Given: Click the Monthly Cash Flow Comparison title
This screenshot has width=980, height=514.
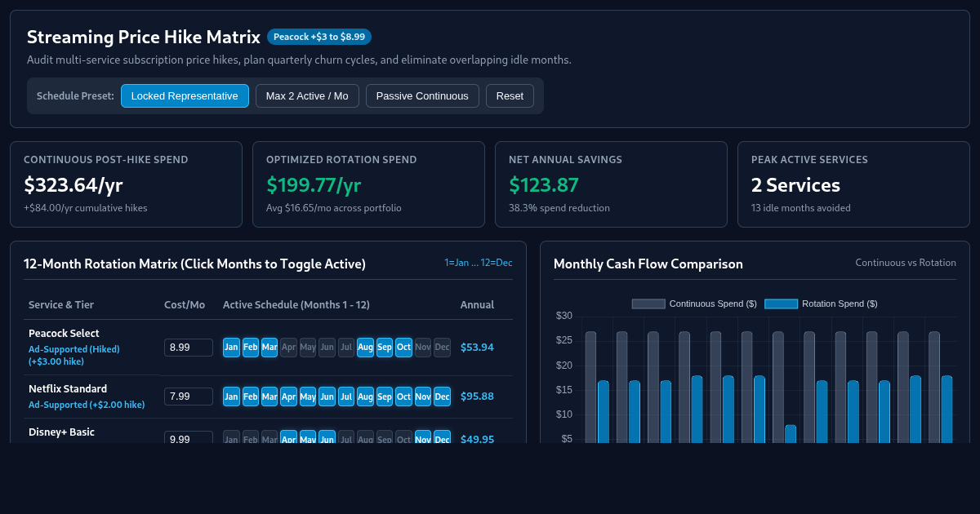Looking at the screenshot, I should coord(648,264).
